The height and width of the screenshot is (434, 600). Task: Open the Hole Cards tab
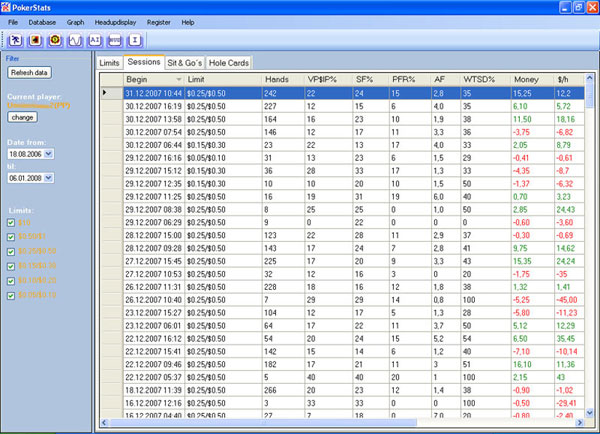coord(229,63)
